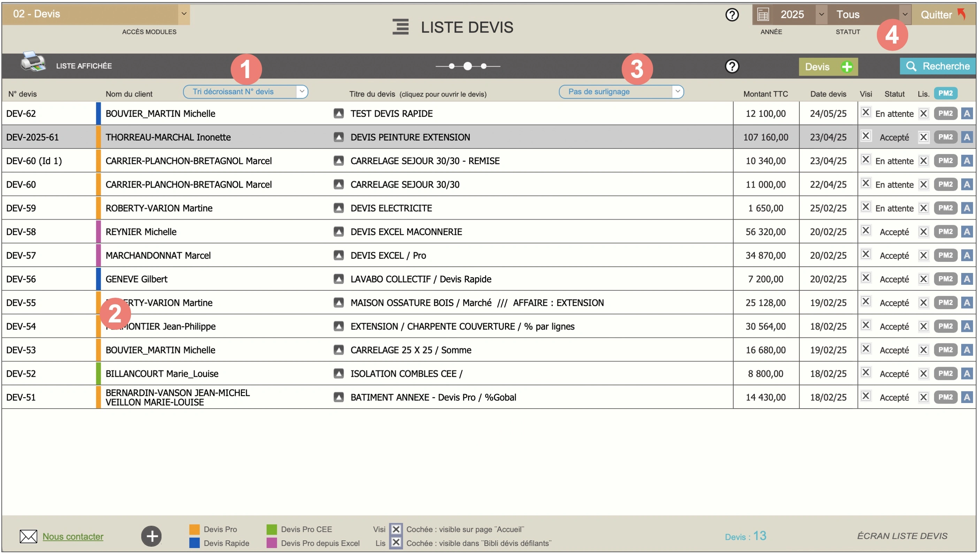The width and height of the screenshot is (980, 555).
Task: Click the blue A icon on DEV-51 row
Action: point(967,397)
